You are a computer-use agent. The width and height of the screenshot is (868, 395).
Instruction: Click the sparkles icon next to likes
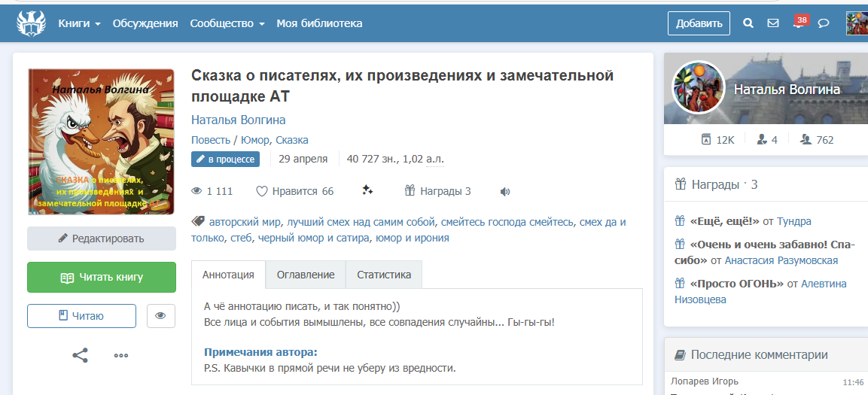pos(367,191)
